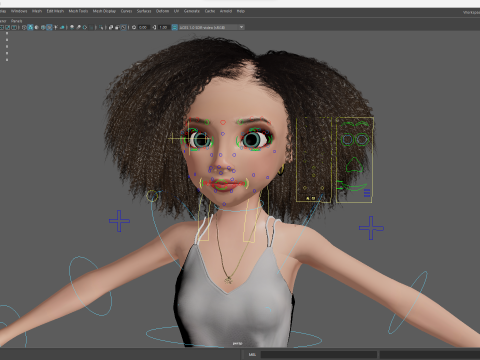This screenshot has width=480, height=360.
Task: Select the face panel left eyebrow control
Action: 347,124
